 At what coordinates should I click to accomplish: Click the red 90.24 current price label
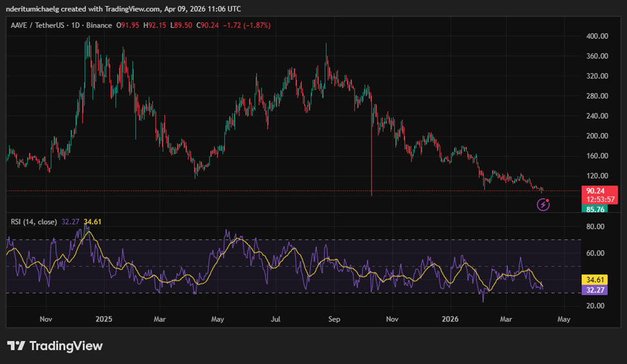595,190
